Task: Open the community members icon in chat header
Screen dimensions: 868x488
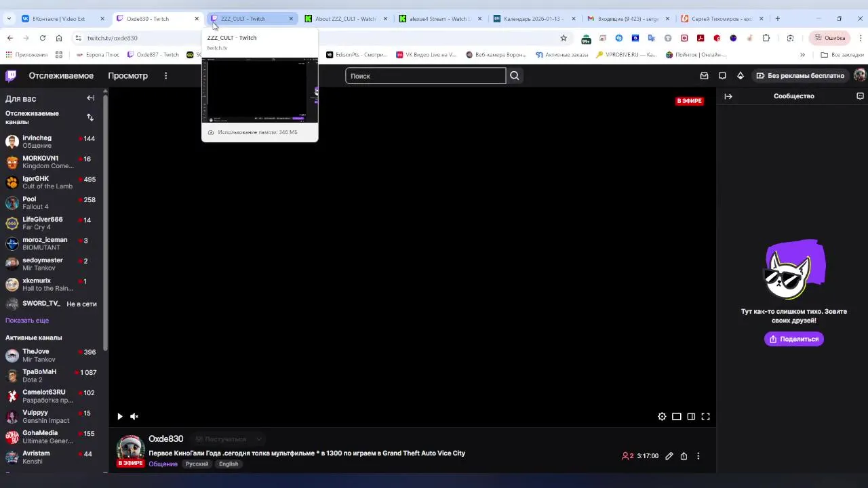Action: point(860,96)
